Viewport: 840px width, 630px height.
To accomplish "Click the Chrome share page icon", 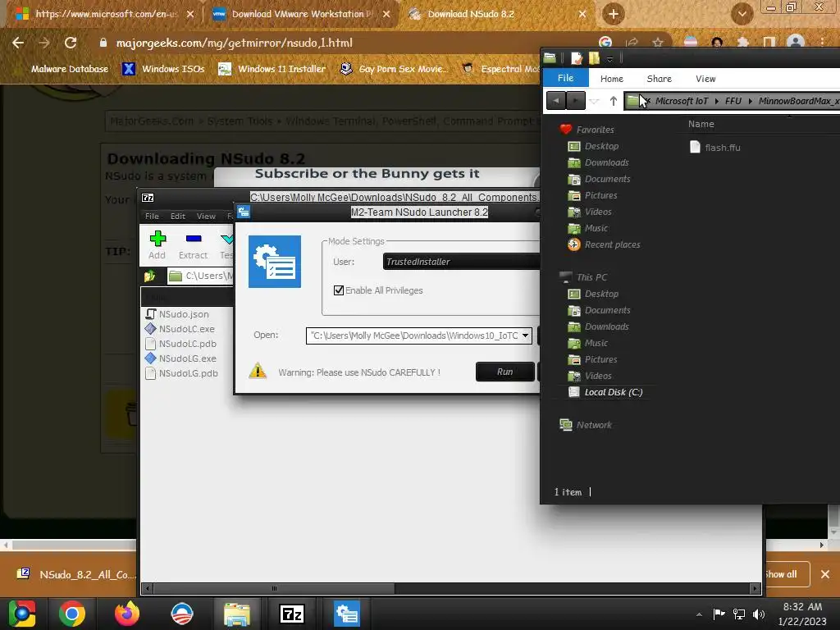I will pos(632,43).
